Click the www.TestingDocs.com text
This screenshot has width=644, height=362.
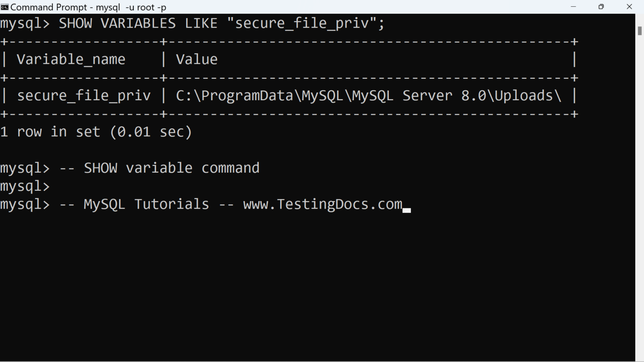pyautogui.click(x=322, y=204)
